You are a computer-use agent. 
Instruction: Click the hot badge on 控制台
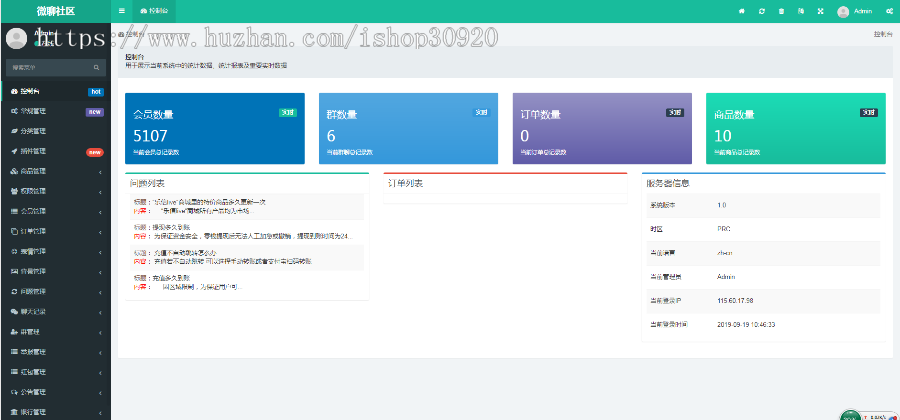96,92
